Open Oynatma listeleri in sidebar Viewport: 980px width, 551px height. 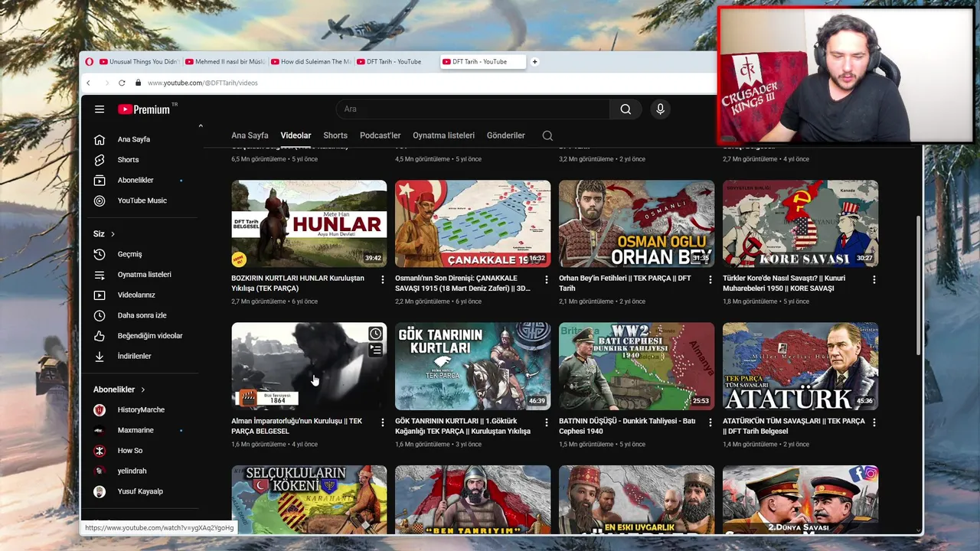(x=142, y=274)
